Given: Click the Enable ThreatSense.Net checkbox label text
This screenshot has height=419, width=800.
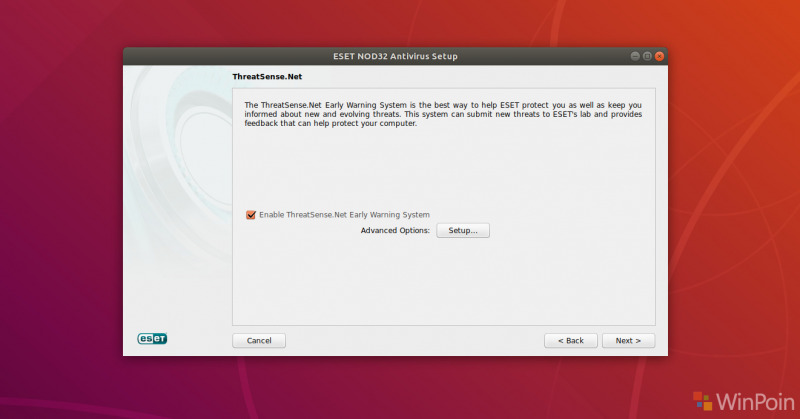Looking at the screenshot, I should tap(343, 215).
